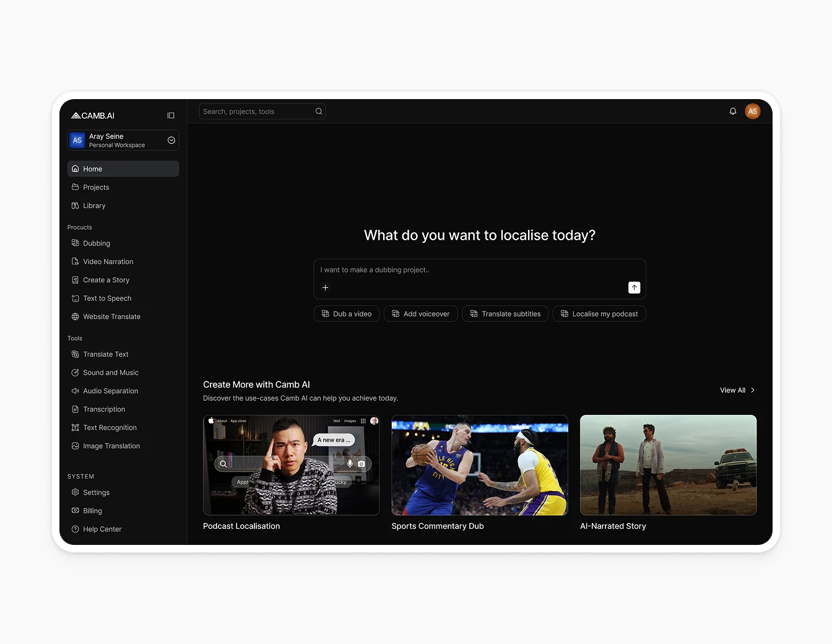Collapse the sidebar with the panel toggle

[170, 115]
